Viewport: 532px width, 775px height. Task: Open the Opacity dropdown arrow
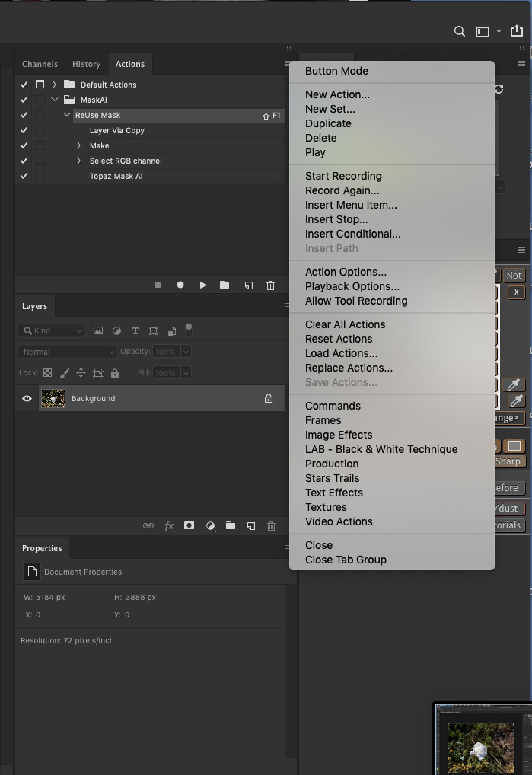pos(186,352)
